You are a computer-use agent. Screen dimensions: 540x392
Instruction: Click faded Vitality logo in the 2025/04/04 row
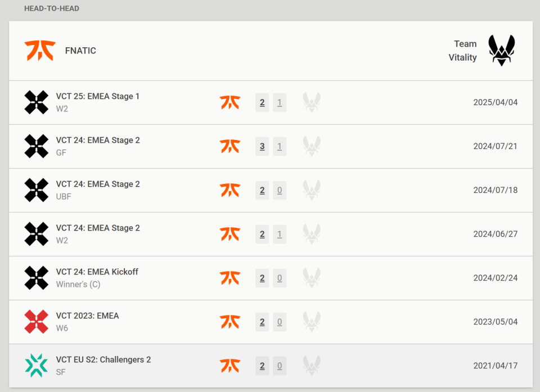pyautogui.click(x=312, y=102)
